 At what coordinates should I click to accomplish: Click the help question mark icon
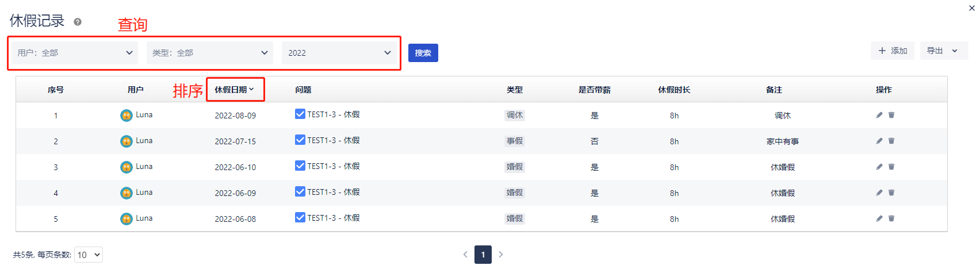[x=78, y=22]
